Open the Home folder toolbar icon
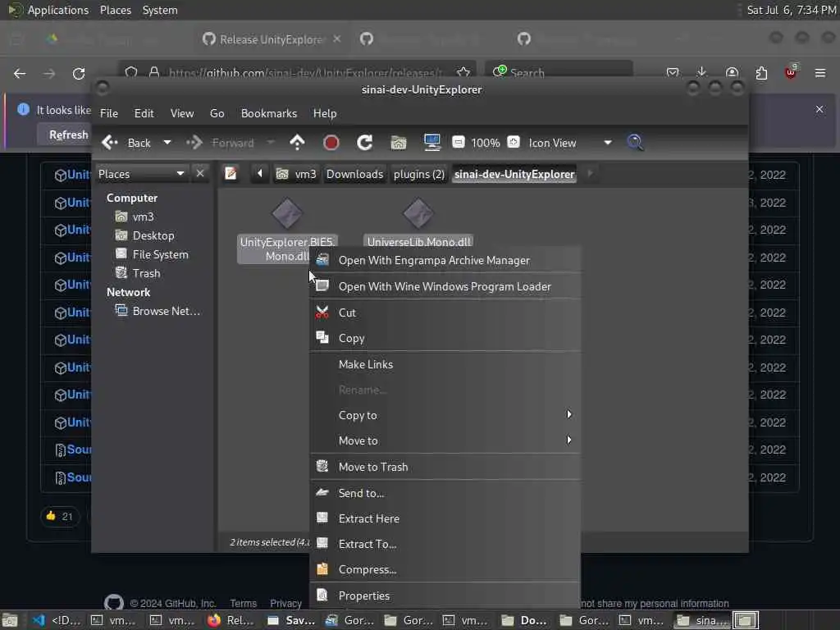This screenshot has height=630, width=840. (x=399, y=143)
